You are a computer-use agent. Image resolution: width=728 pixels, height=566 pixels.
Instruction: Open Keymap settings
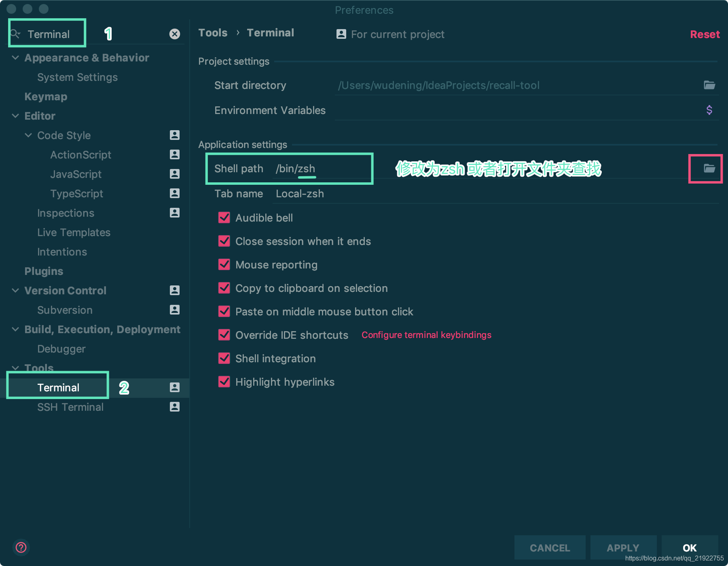pos(46,97)
